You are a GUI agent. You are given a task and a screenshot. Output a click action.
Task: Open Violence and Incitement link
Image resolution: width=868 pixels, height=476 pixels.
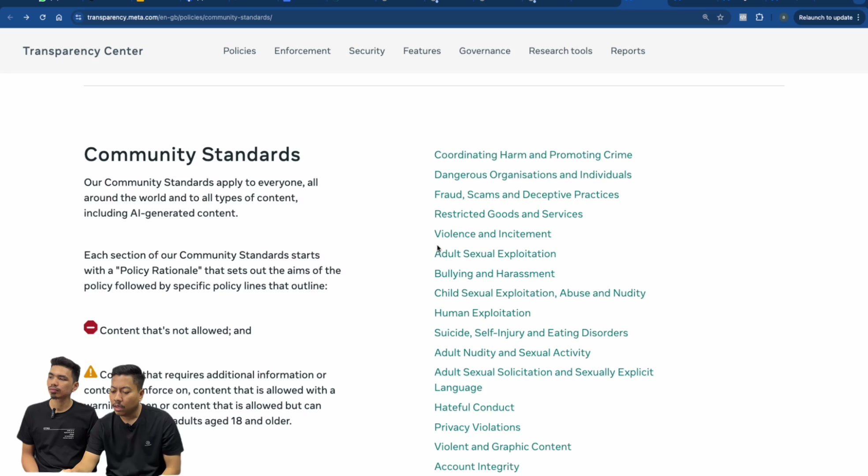pyautogui.click(x=493, y=234)
